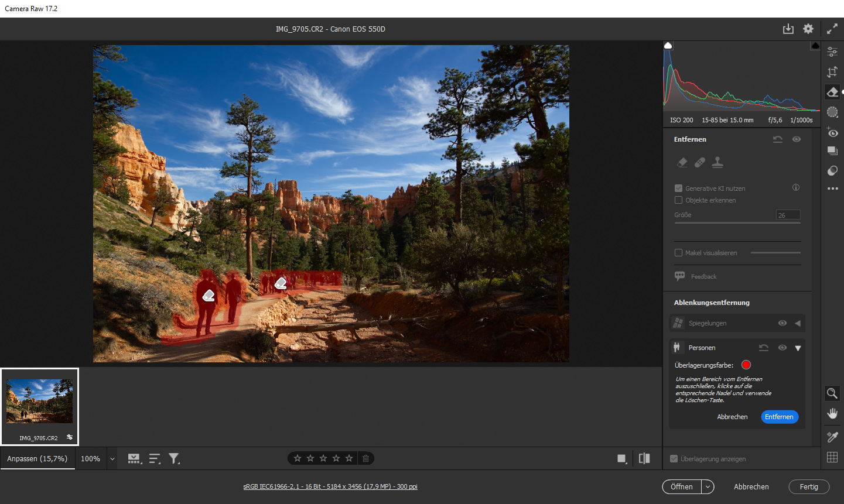Viewport: 844px width, 504px height.
Task: Open Camera Raw settings gear
Action: (x=808, y=29)
